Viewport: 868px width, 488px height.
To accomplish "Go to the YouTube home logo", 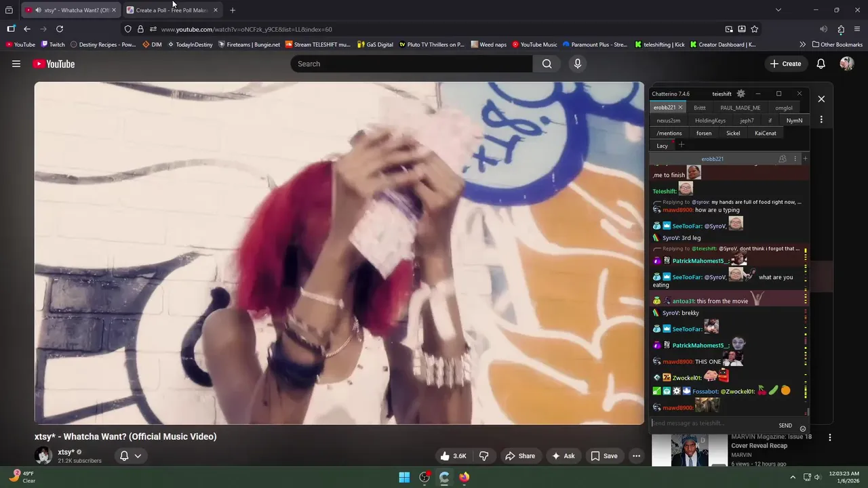I will [x=54, y=64].
